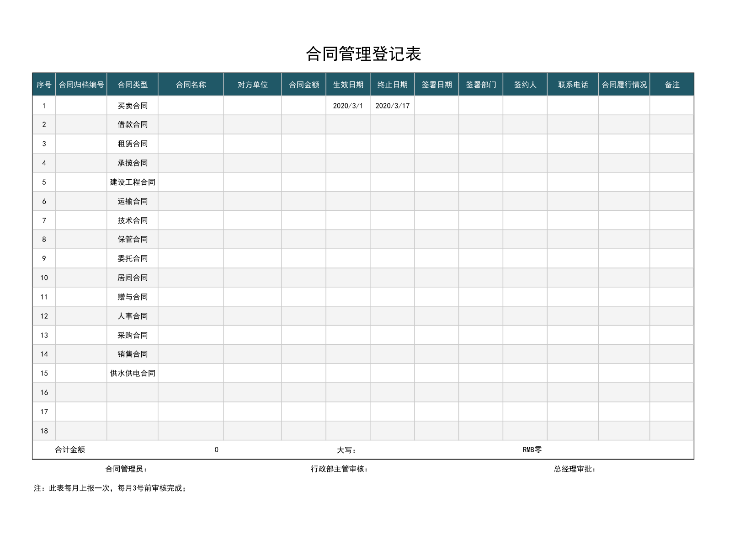Select the 合同履行情况 header cell
Viewport: 756px width, 535px height.
pos(624,85)
